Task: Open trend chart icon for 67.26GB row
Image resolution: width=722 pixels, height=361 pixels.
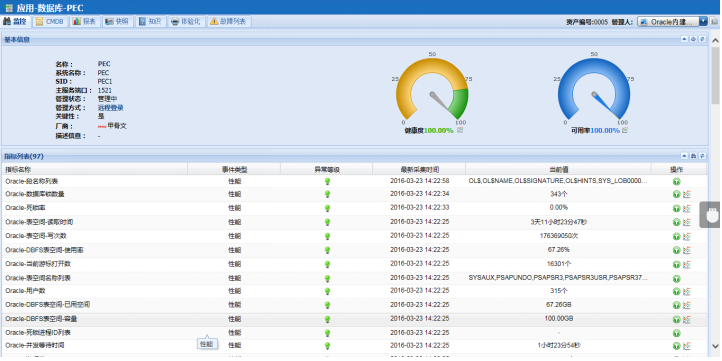Action: [687, 305]
